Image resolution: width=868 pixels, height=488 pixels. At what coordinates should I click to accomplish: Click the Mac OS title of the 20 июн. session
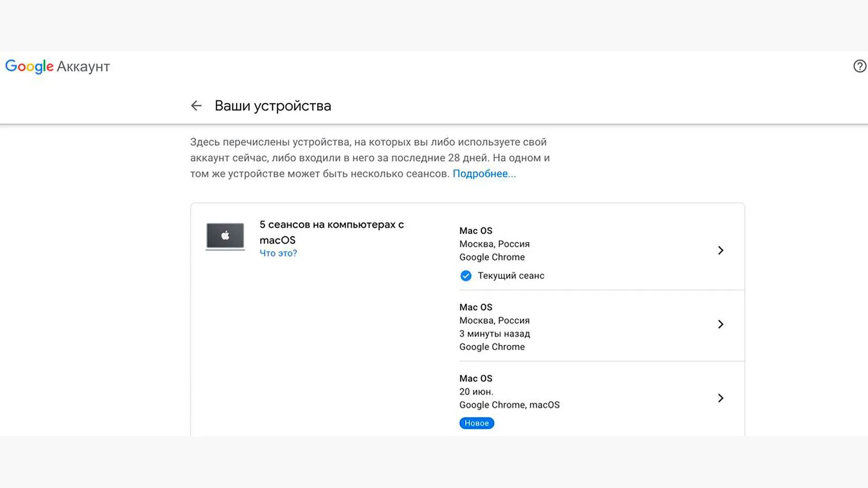[x=476, y=379]
